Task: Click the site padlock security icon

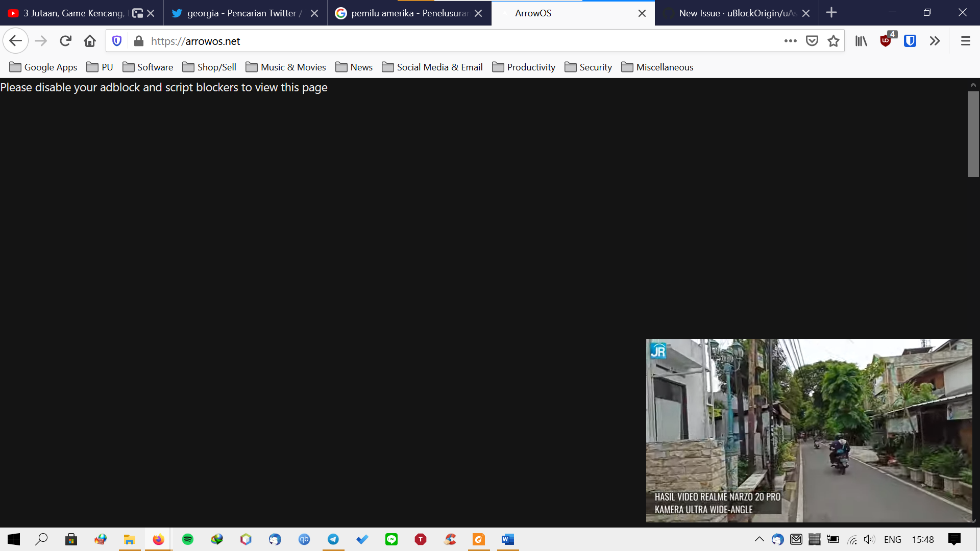Action: point(138,41)
